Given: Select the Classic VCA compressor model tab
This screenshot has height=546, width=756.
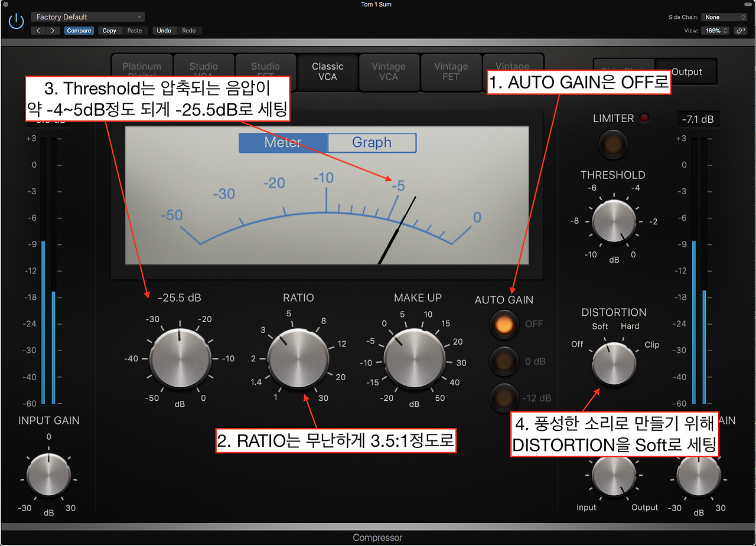Looking at the screenshot, I should coord(328,71).
